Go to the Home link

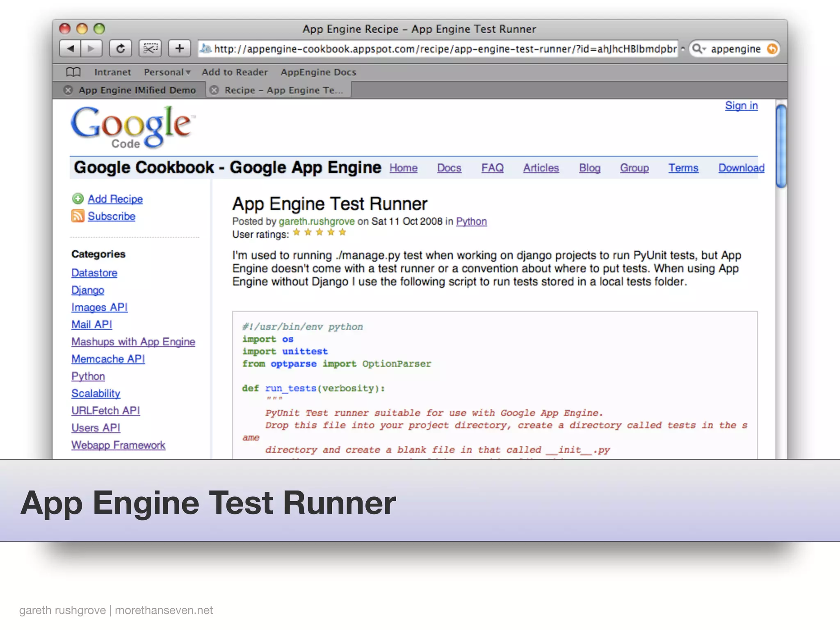tap(404, 168)
